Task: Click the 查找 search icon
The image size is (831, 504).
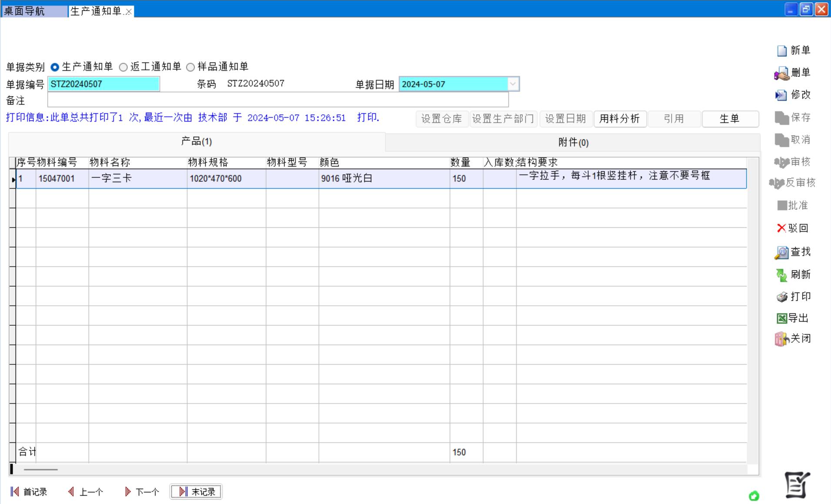Action: click(781, 252)
